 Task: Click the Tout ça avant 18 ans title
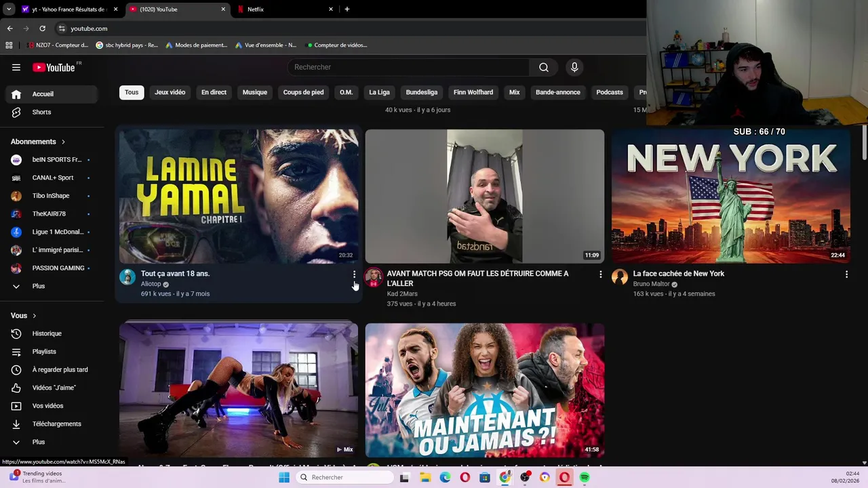coord(175,274)
